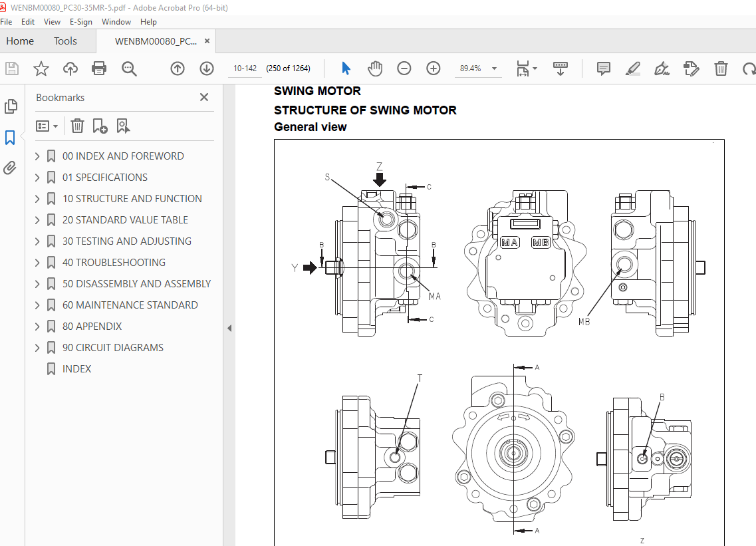The image size is (756, 546).
Task: Jump to 60 MAINTENANCE STANDARD bookmark
Action: (130, 305)
